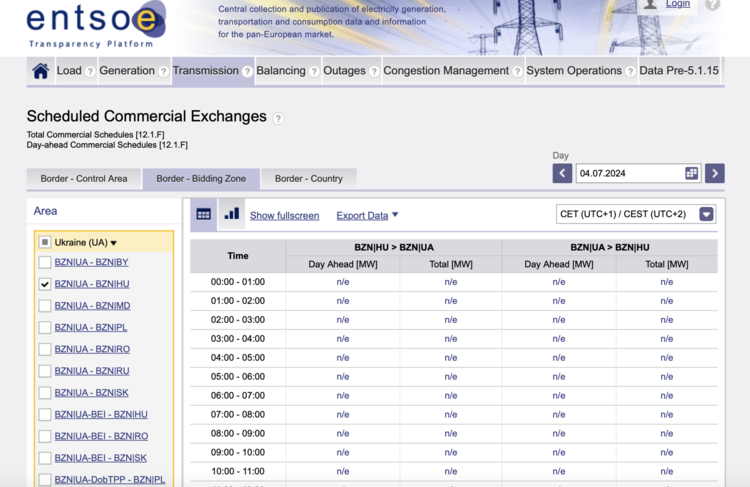Check the BZN|UA - BZN|RU checkbox
750x487 pixels.
pyautogui.click(x=44, y=371)
